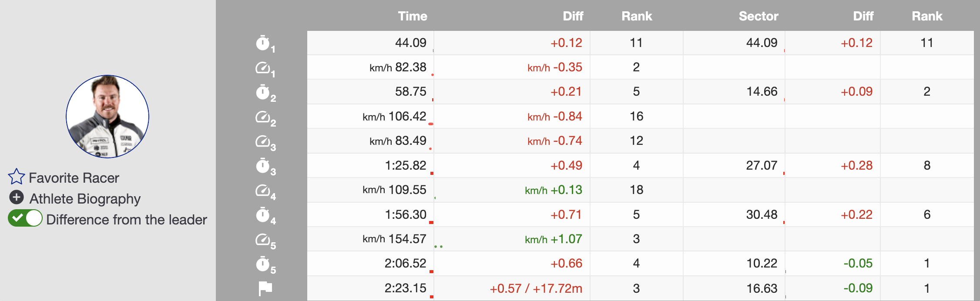
Task: Click the speedometer icon for speed trap 2
Action: tap(263, 117)
